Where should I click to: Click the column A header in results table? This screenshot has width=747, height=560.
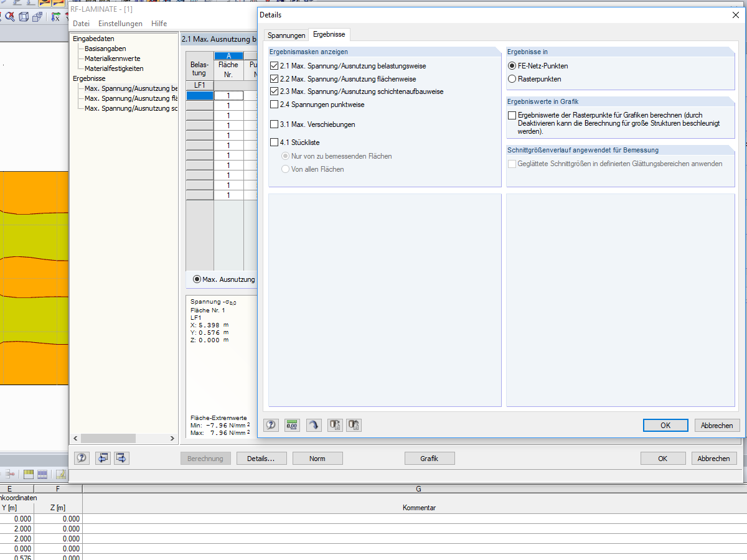point(228,56)
